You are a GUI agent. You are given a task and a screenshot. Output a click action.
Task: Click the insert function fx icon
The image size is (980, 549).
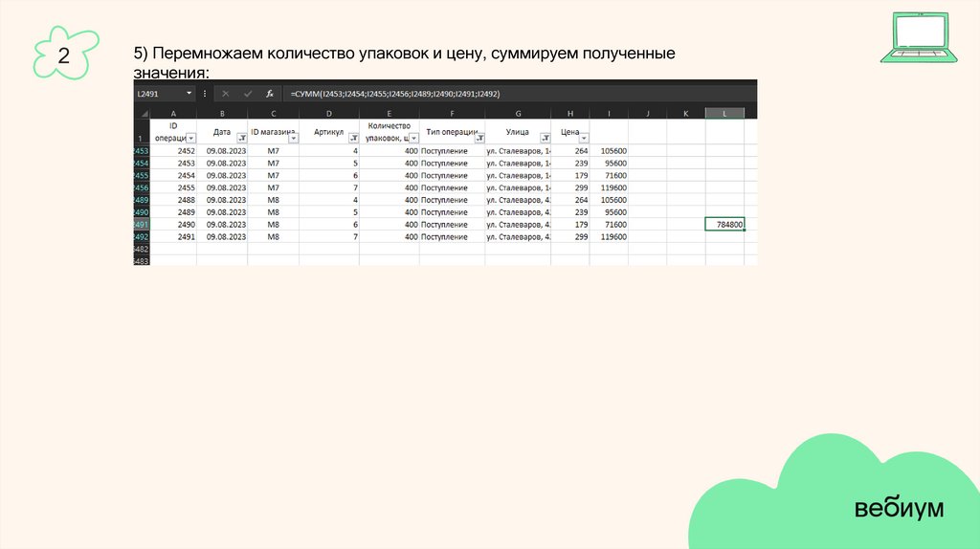coord(270,94)
